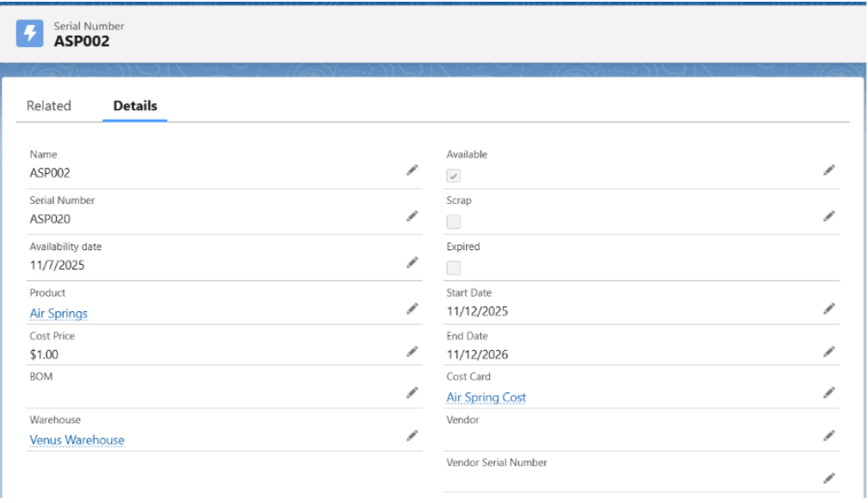This screenshot has width=868, height=503.
Task: Switch to the Related tab
Action: point(49,106)
